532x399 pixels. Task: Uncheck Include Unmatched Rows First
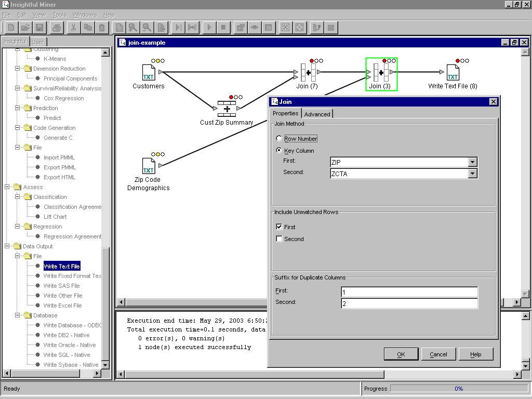279,227
